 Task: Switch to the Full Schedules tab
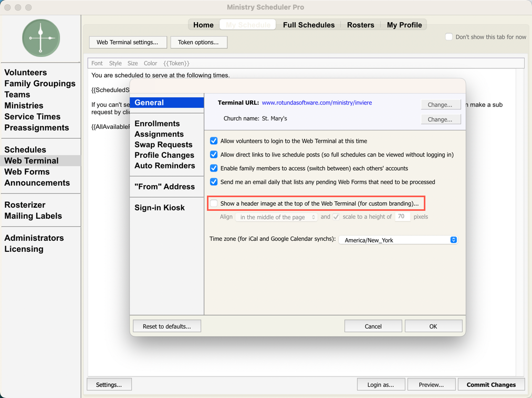(x=309, y=25)
